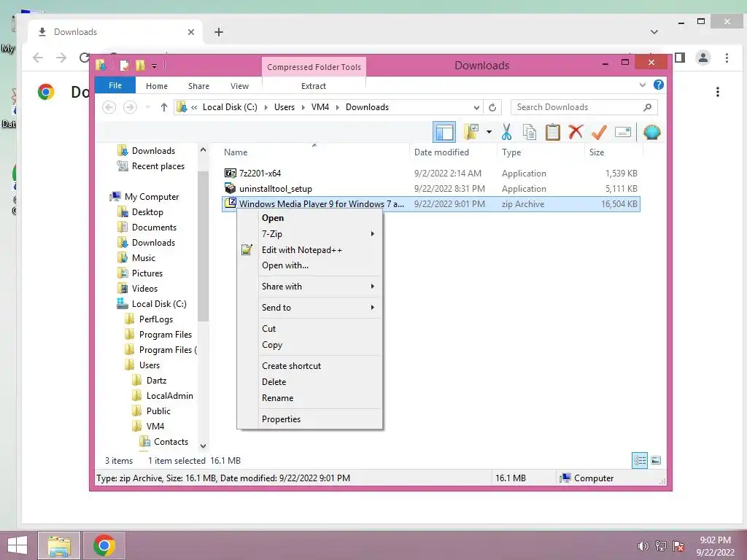Switch to the Share ribbon tab

[198, 86]
